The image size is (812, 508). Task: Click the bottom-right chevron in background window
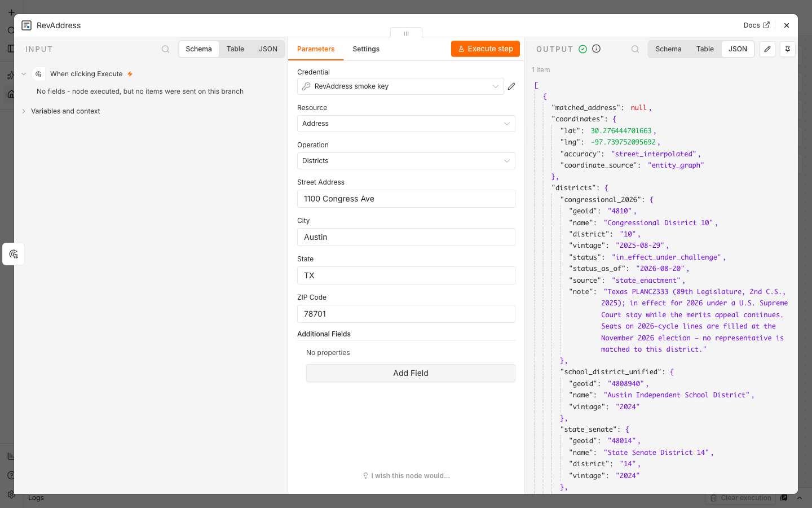(x=799, y=498)
